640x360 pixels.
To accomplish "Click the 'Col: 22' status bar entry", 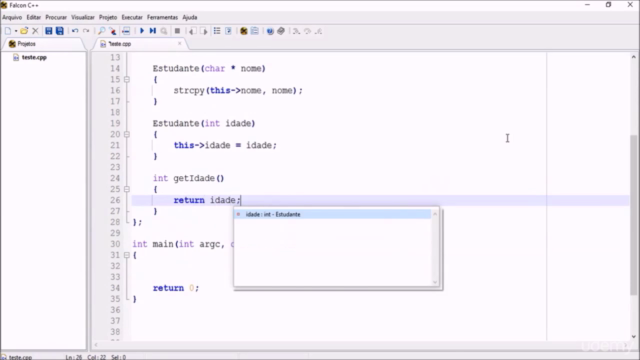I will [x=97, y=357].
